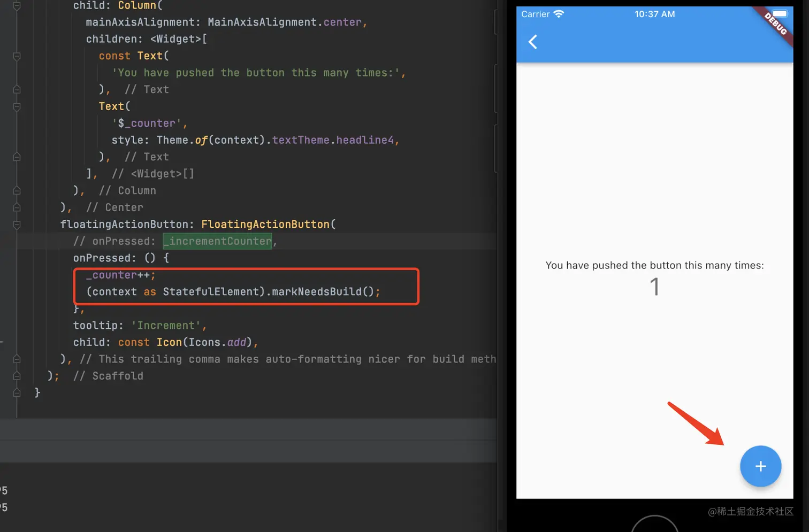The width and height of the screenshot is (809, 532).
Task: Click 'Icons.add' in the child line
Action: [217, 342]
